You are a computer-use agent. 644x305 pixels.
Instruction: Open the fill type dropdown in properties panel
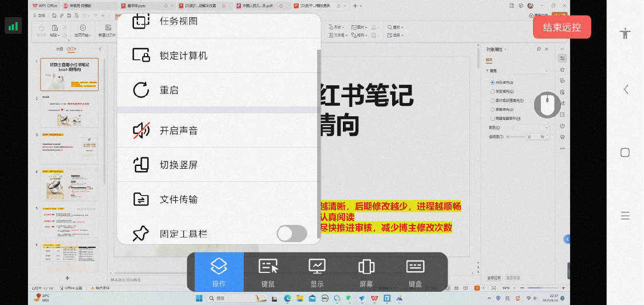click(531, 71)
